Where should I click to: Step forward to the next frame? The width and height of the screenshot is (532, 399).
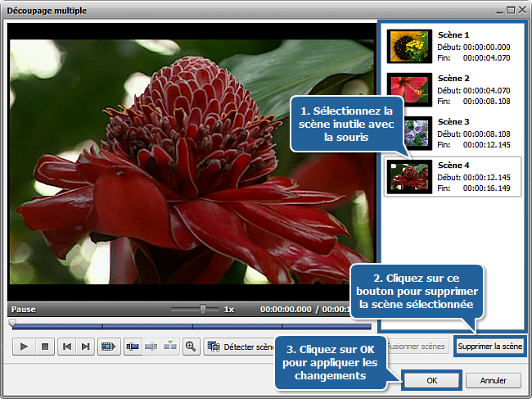[x=85, y=347]
